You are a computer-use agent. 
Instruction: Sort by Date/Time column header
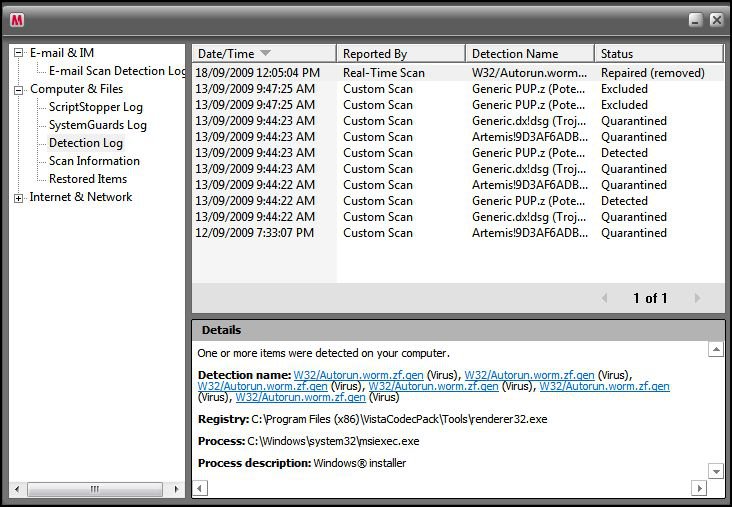[264, 54]
